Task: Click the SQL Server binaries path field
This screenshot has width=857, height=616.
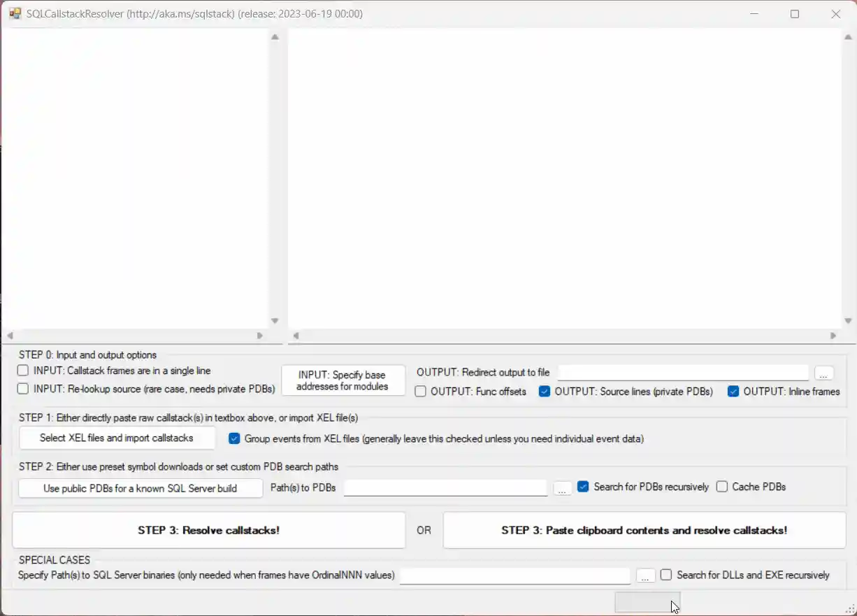Action: tap(514, 575)
